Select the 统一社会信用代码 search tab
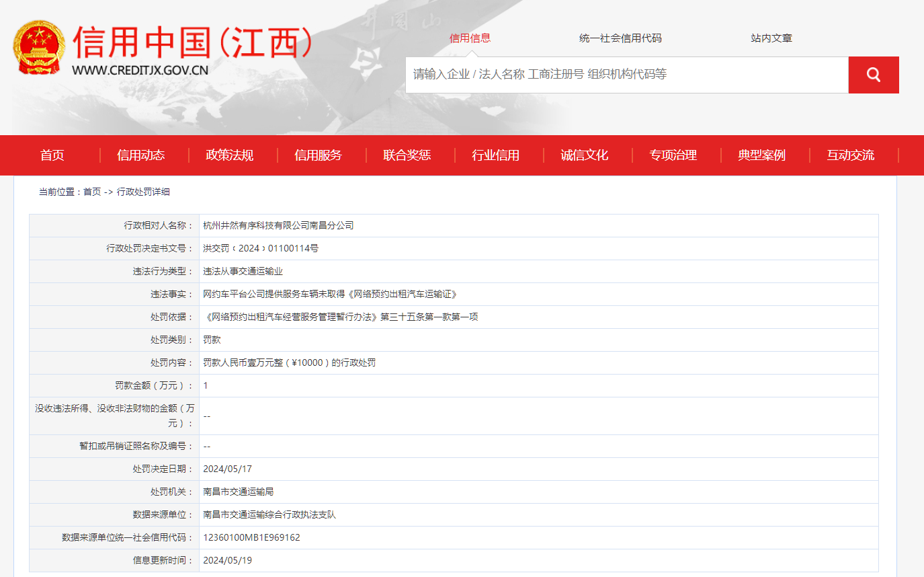924x577 pixels. [620, 38]
